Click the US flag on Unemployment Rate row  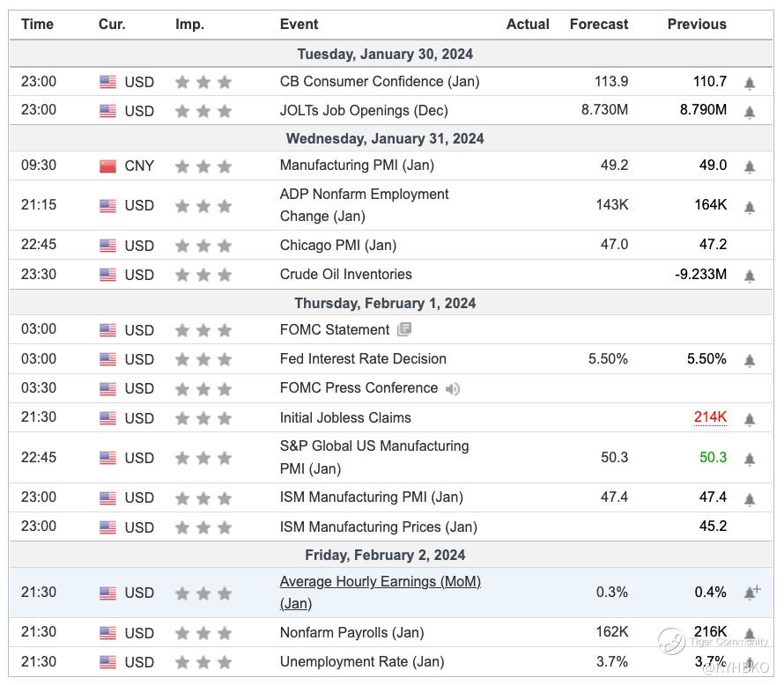tap(107, 662)
